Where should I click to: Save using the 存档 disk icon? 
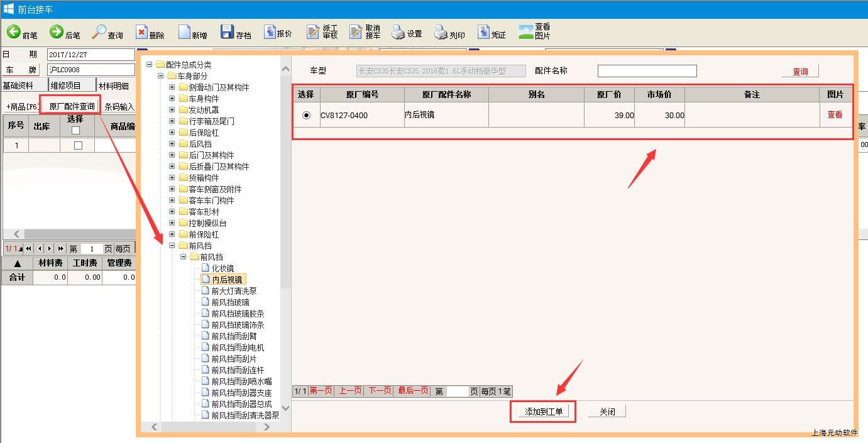(x=227, y=32)
